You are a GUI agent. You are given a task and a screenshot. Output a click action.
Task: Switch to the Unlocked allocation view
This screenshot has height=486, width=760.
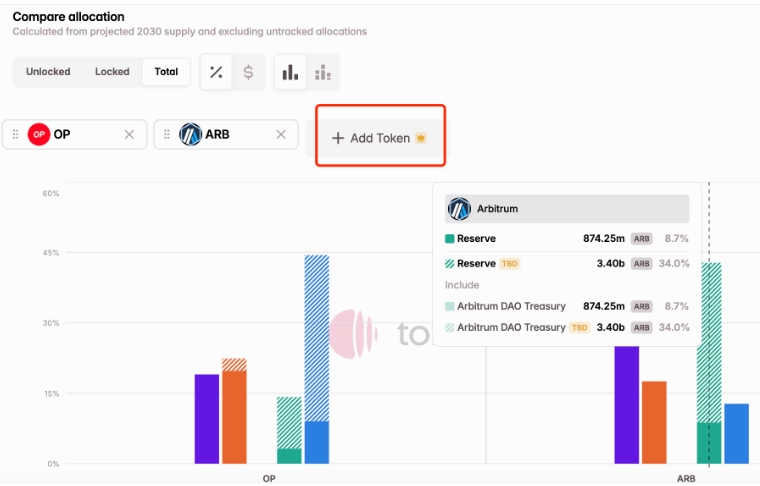(48, 72)
